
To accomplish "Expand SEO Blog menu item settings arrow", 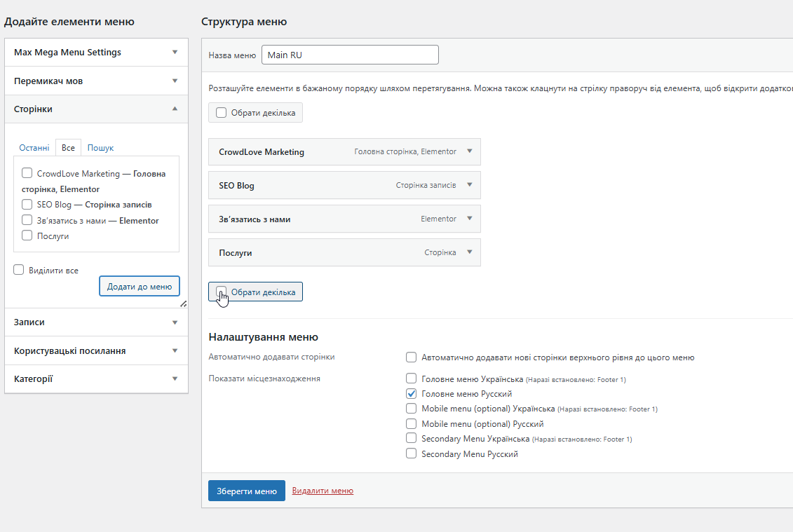I will click(470, 185).
